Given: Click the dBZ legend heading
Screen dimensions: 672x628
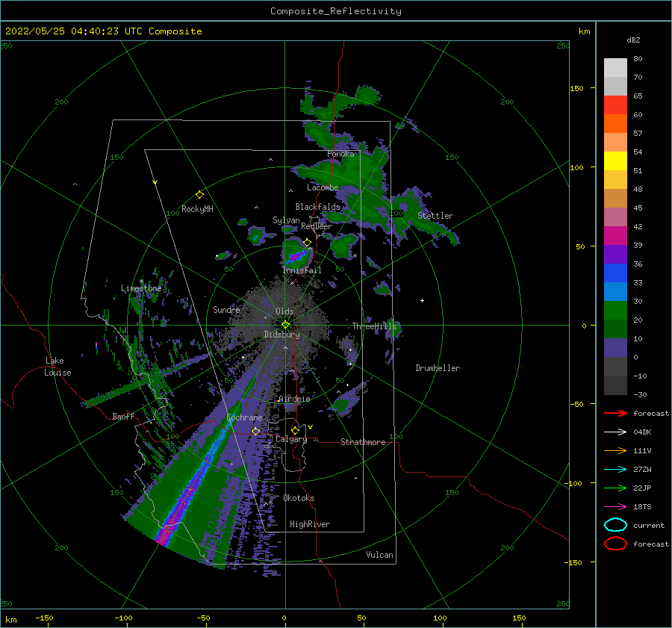Looking at the screenshot, I should pos(633,40).
